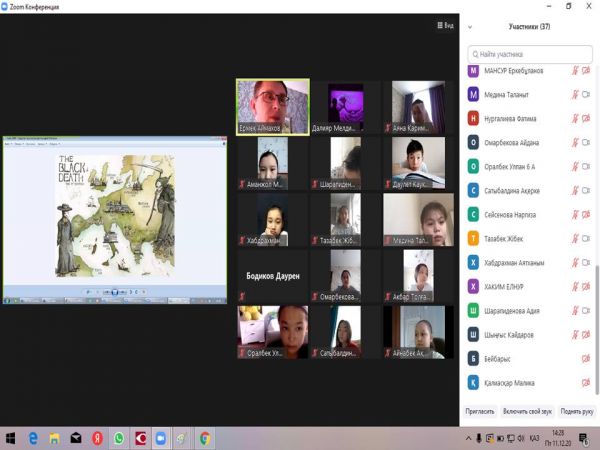Click the Найти участника search field
This screenshot has width=600, height=450.
[x=531, y=54]
